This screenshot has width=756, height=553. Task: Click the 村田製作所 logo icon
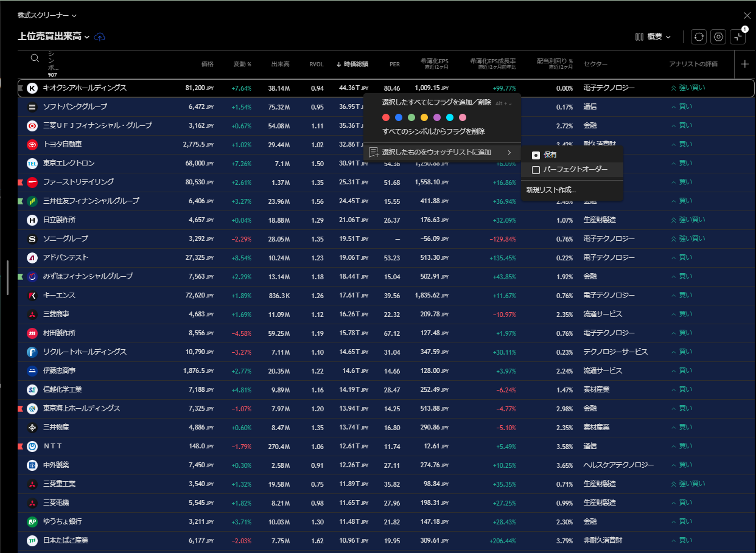point(32,333)
